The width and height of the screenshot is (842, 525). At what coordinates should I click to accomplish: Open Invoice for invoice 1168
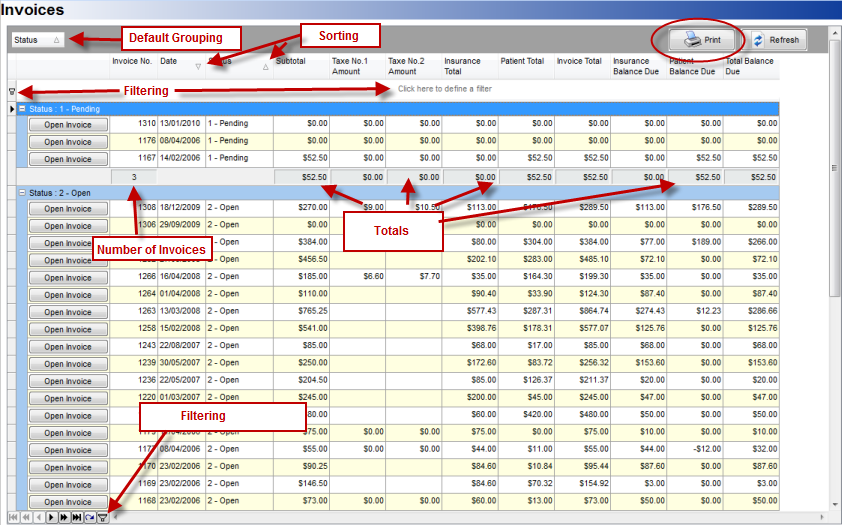68,502
